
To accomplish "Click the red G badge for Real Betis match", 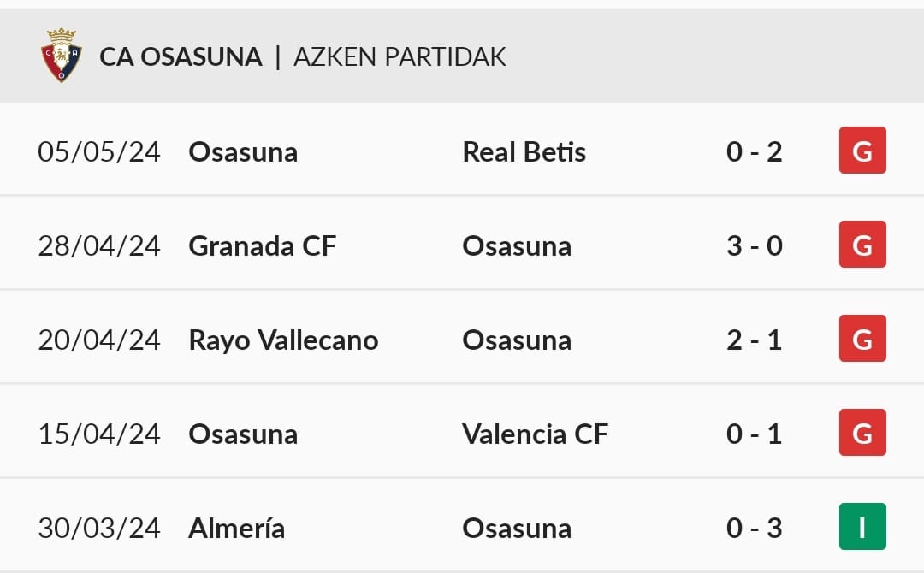I will [862, 151].
